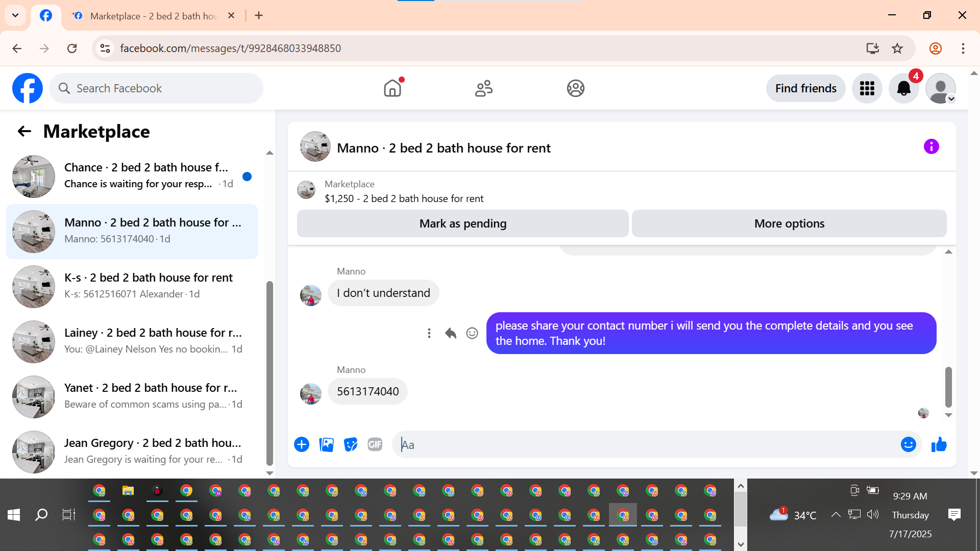Open the Chrome menu

963,48
